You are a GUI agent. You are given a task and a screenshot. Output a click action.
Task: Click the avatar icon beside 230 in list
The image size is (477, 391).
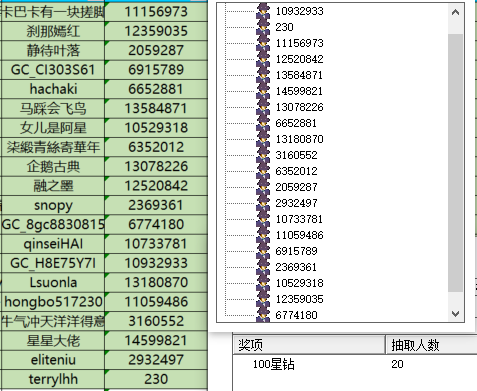click(x=263, y=27)
